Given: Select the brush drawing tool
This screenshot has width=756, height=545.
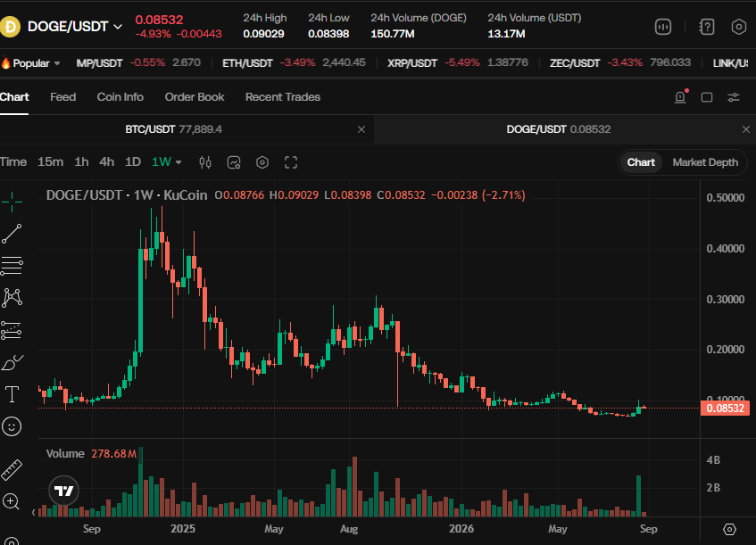Looking at the screenshot, I should click(x=12, y=362).
